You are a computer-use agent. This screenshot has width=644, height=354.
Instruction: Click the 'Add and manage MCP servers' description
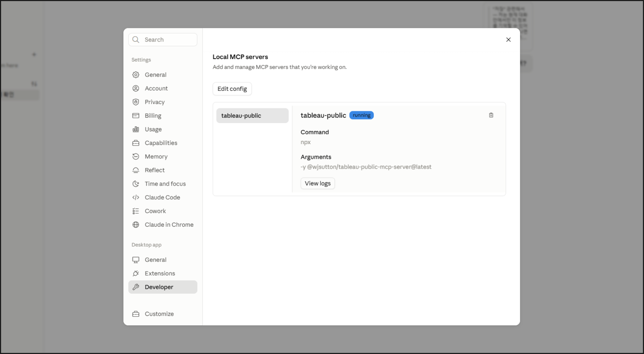[x=280, y=67]
